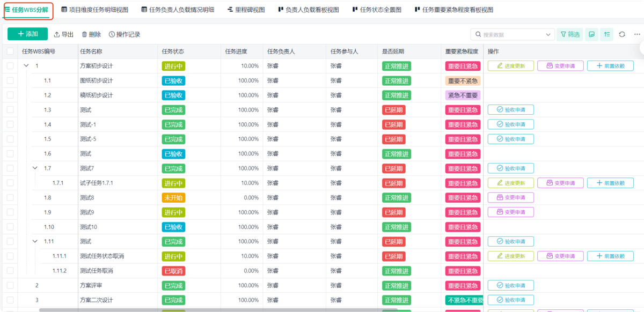Click inside the 搜索数据 search field
644x312 pixels.
[x=513, y=34]
